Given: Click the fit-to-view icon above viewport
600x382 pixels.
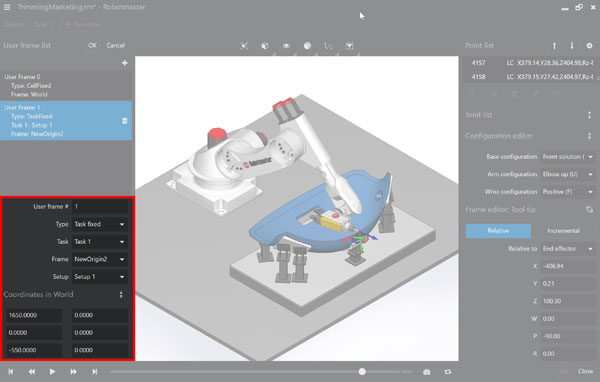Looking at the screenshot, I should 244,46.
